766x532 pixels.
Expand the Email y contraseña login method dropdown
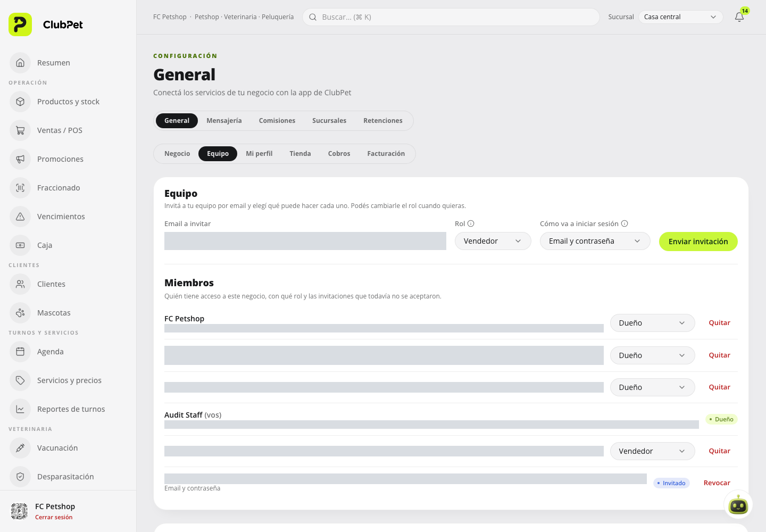(595, 241)
